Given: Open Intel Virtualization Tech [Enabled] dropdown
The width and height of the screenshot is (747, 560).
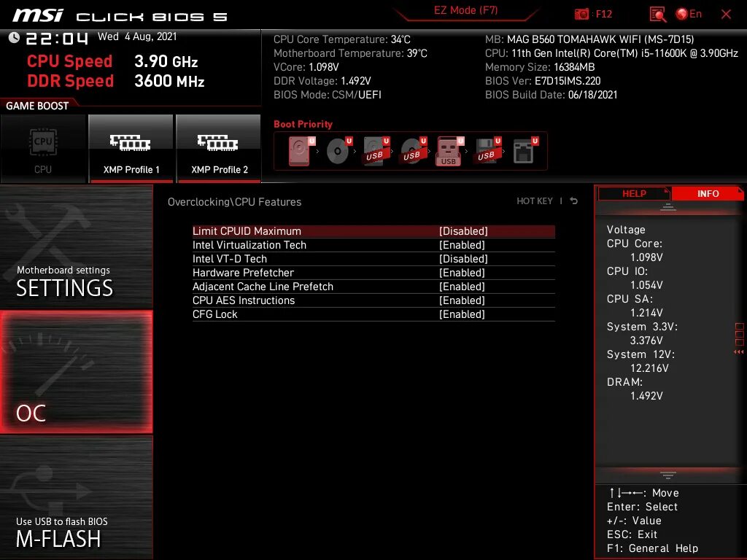Looking at the screenshot, I should (462, 245).
